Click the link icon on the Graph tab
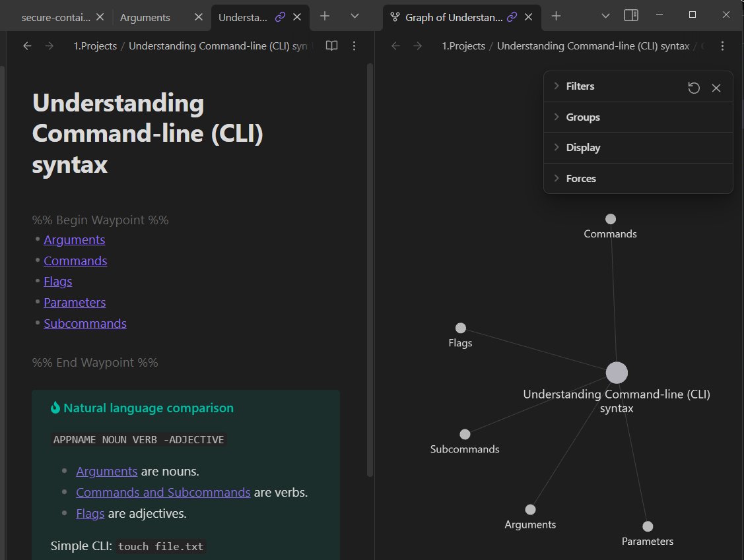 pos(512,17)
